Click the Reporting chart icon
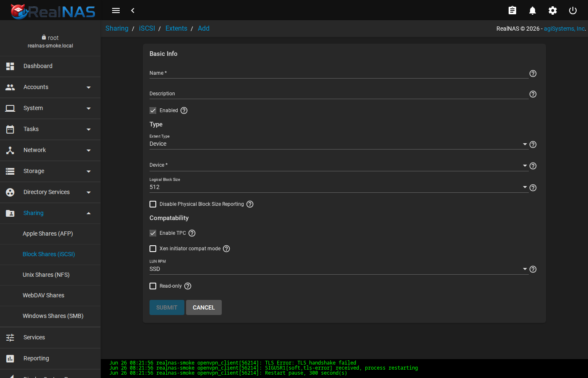This screenshot has height=378, width=588. pos(10,359)
